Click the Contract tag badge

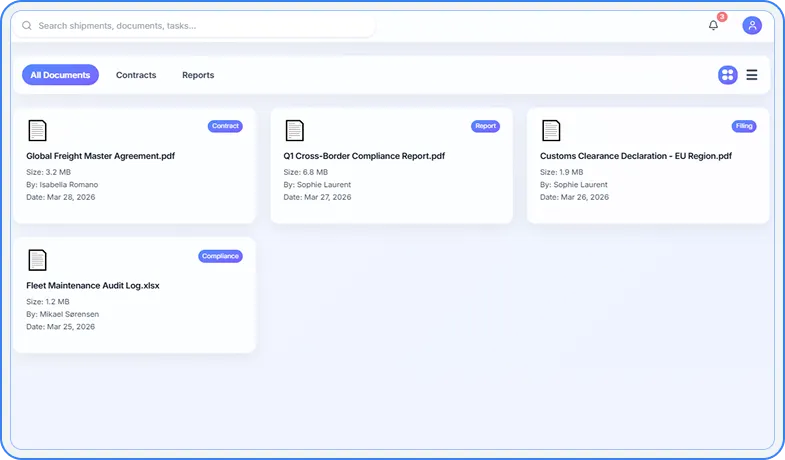click(225, 127)
